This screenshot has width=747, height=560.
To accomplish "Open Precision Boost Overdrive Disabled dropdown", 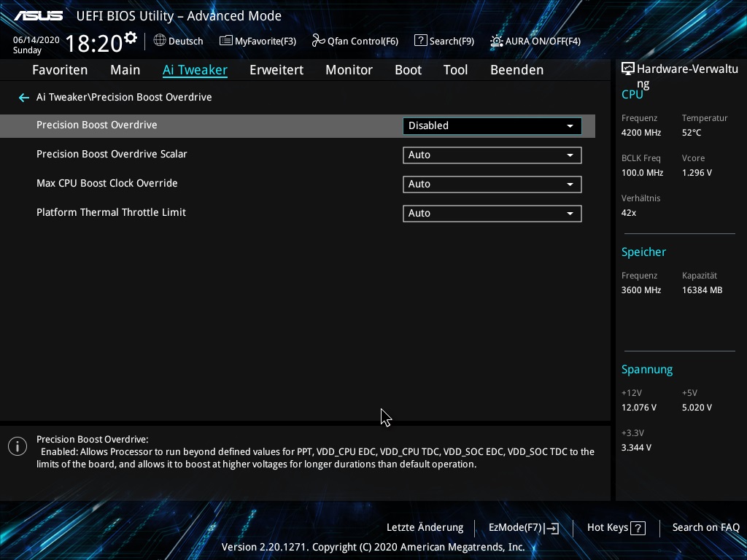I will (x=492, y=125).
